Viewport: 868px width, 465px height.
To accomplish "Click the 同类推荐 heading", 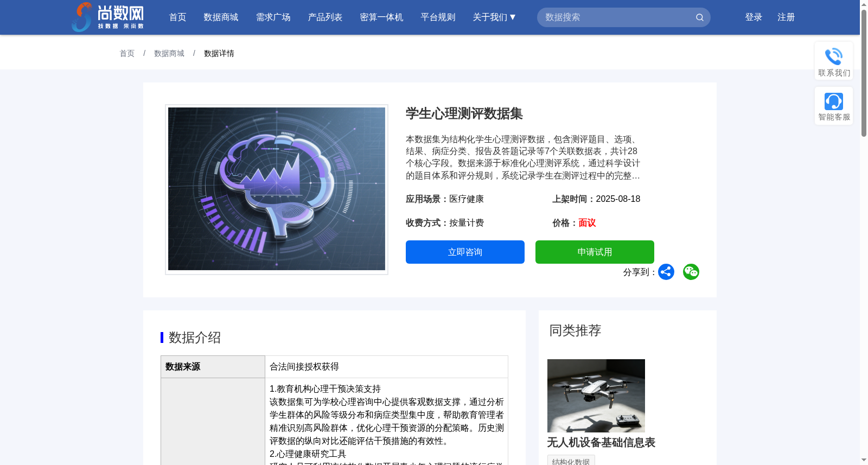I will pyautogui.click(x=575, y=330).
